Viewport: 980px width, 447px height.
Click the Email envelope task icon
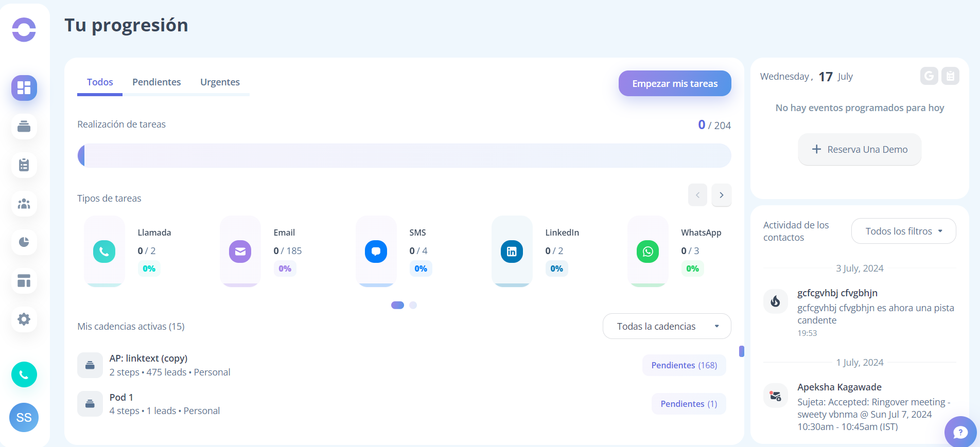240,252
